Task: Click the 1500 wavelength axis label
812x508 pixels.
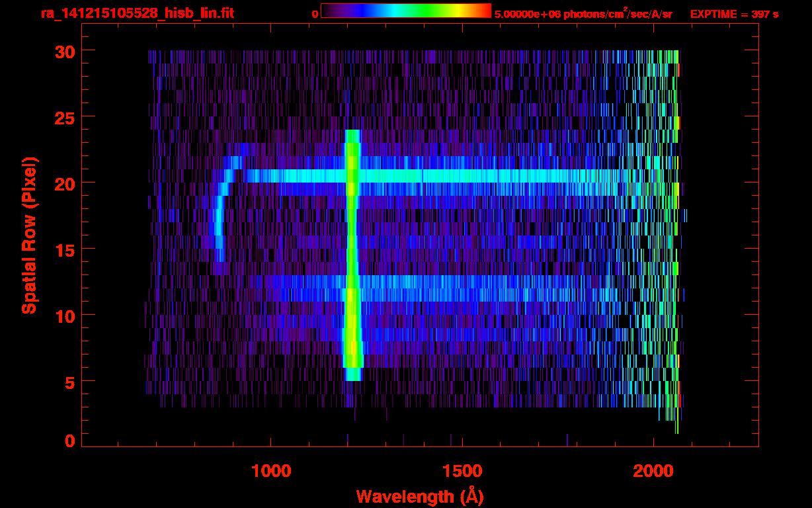Action: coord(462,471)
